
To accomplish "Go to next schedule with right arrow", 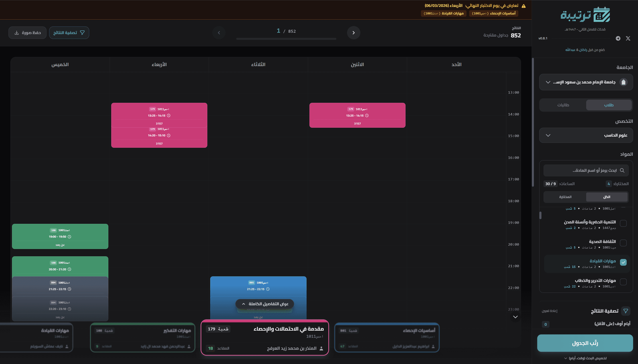I will (354, 32).
